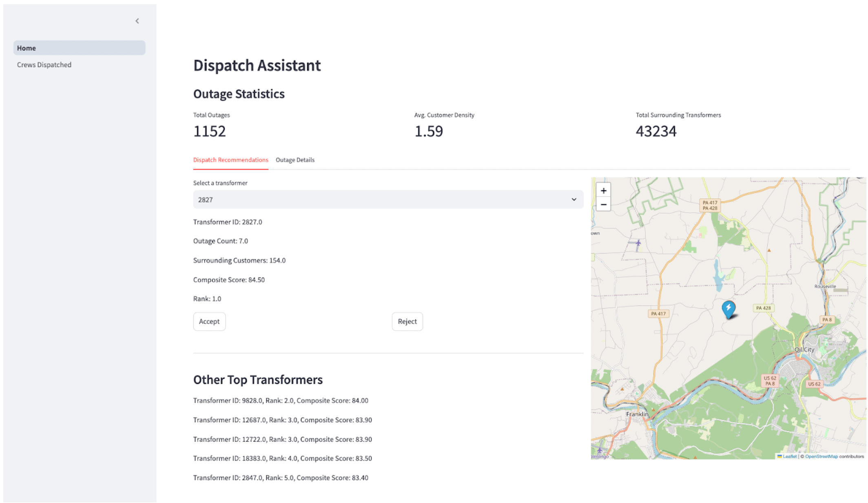Image resolution: width=868 pixels, height=503 pixels.
Task: Click the PA 417 road shield near the marker
Action: click(658, 314)
